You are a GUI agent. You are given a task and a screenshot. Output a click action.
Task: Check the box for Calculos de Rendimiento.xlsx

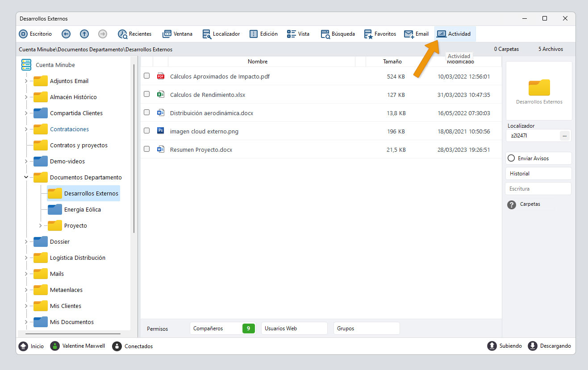pyautogui.click(x=146, y=94)
